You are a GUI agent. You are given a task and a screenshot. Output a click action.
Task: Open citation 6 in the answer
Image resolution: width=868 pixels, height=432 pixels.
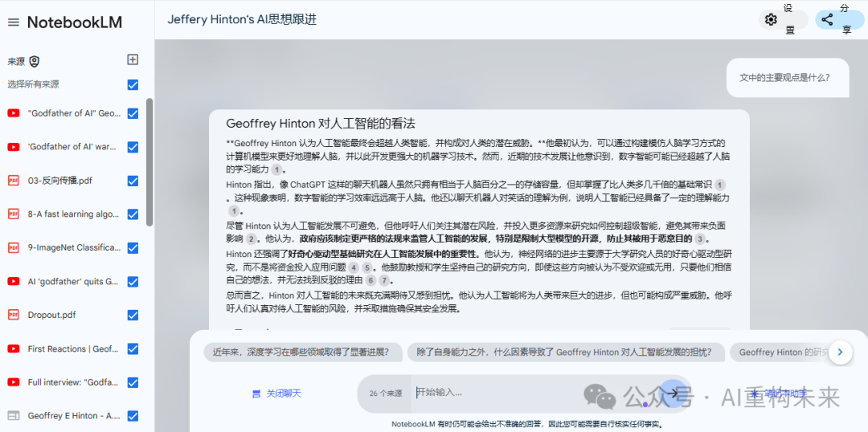coord(371,280)
